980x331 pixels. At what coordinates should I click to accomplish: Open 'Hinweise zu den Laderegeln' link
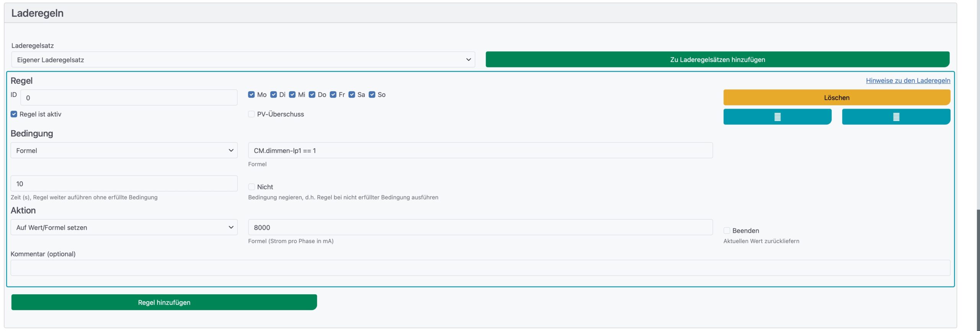coord(908,80)
